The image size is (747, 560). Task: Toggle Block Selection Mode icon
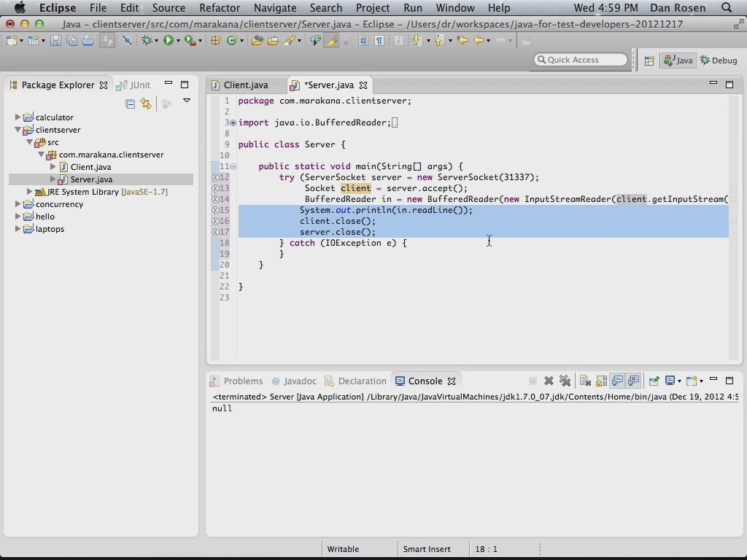click(x=363, y=41)
